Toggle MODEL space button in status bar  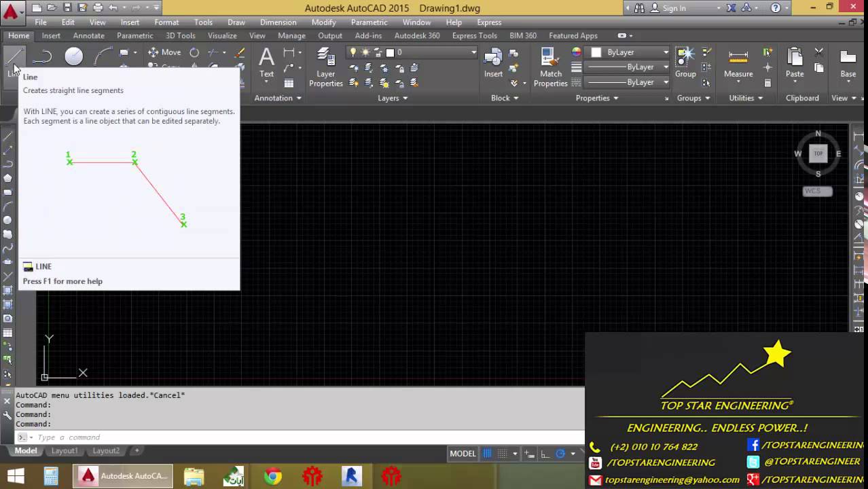[x=463, y=454]
